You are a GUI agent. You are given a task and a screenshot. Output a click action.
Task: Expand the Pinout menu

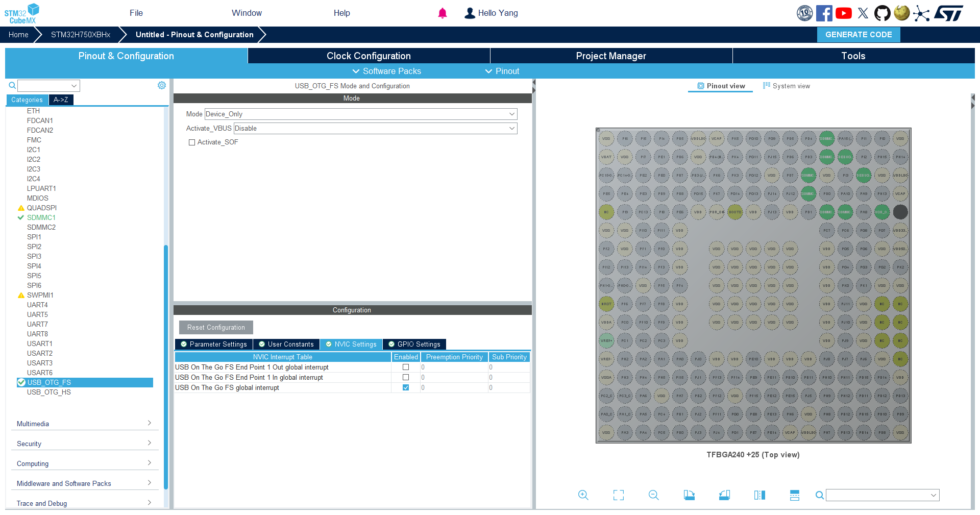[x=502, y=71]
